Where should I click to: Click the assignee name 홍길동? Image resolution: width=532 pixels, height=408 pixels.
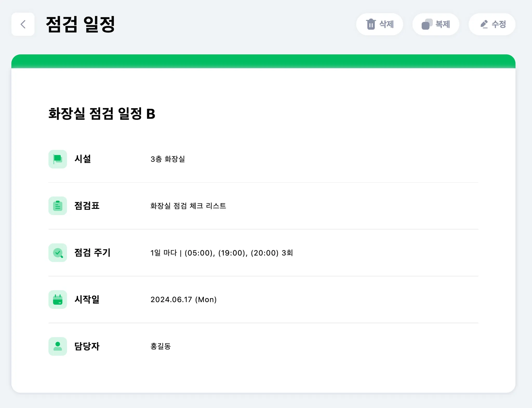point(161,346)
